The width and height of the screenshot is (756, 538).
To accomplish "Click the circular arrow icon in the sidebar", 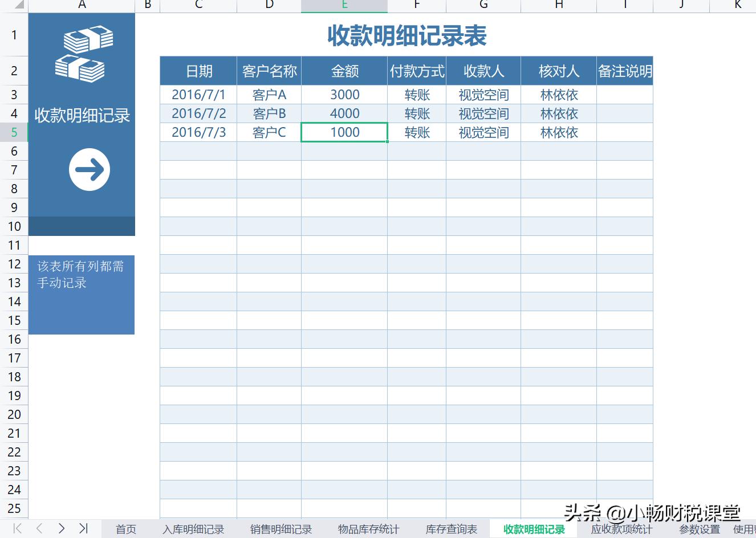I will pyautogui.click(x=89, y=169).
